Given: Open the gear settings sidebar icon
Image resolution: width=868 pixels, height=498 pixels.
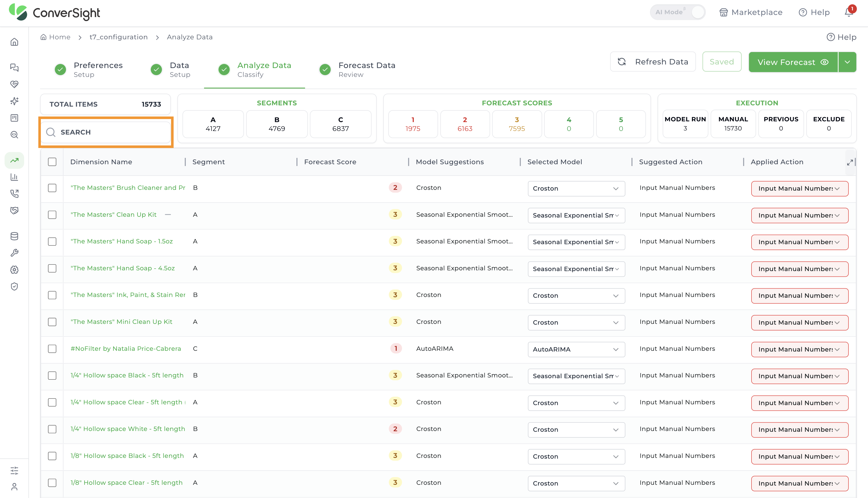Looking at the screenshot, I should [x=14, y=270].
